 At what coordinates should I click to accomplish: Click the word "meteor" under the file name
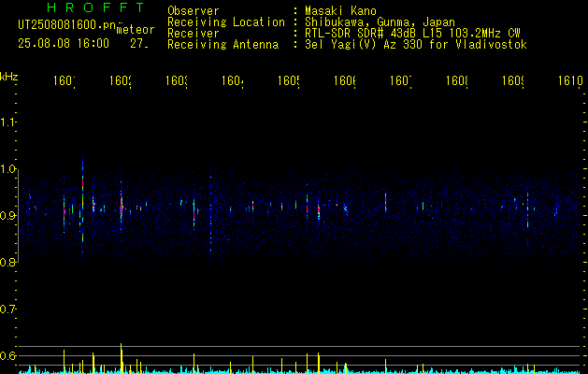pyautogui.click(x=136, y=30)
